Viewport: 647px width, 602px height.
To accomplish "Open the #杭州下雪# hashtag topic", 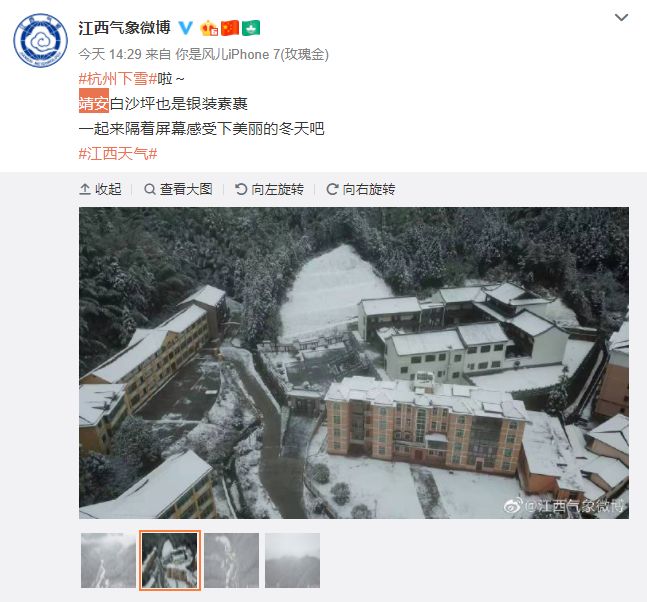I will pyautogui.click(x=118, y=78).
